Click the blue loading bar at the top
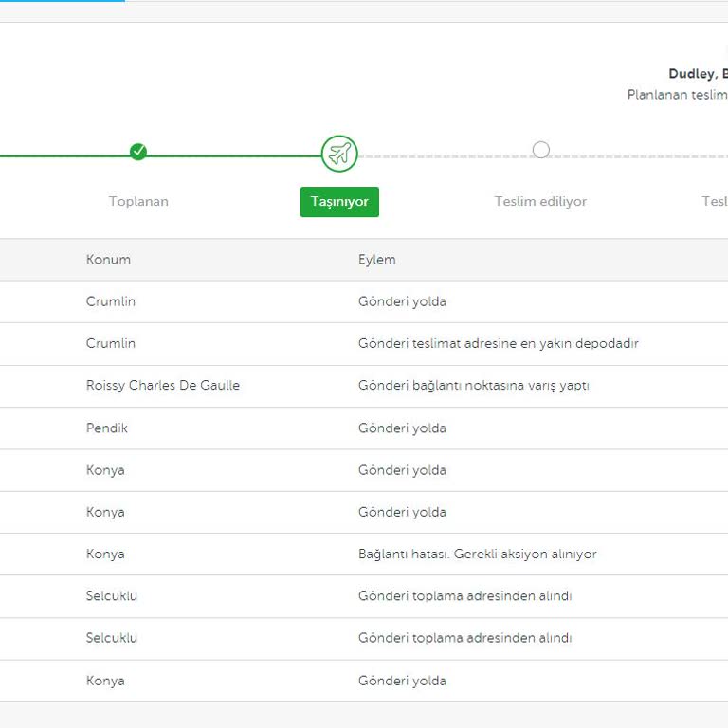This screenshot has height=728, width=728. pyautogui.click(x=62, y=1)
